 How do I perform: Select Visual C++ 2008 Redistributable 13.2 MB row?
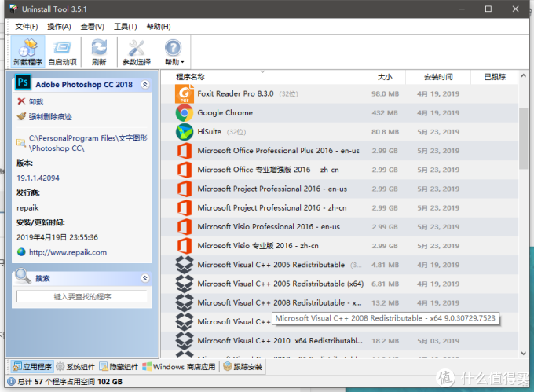click(339, 302)
